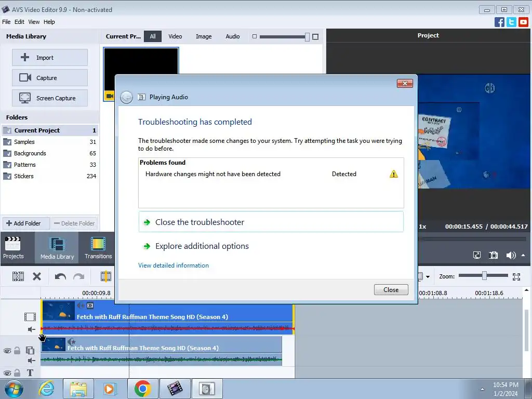This screenshot has height=399, width=532.
Task: Lock the video overlay track
Action: click(17, 351)
